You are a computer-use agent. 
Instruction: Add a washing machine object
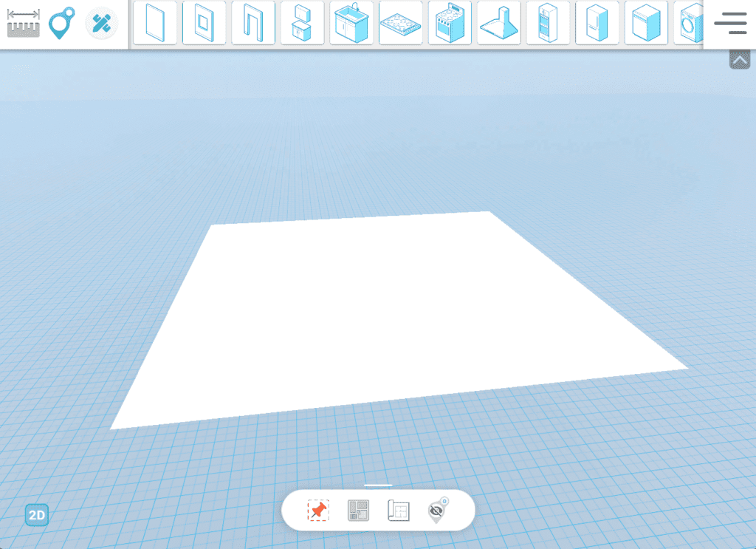pyautogui.click(x=690, y=23)
